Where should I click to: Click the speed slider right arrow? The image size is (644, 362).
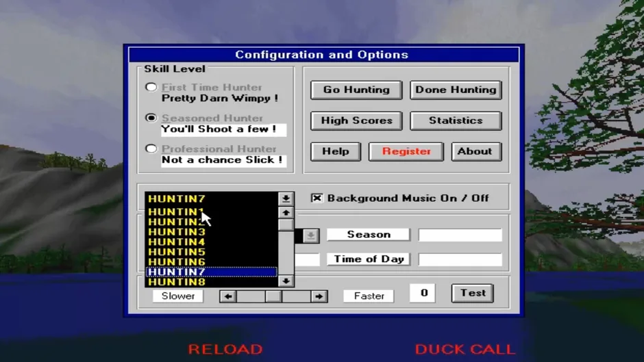pos(319,296)
